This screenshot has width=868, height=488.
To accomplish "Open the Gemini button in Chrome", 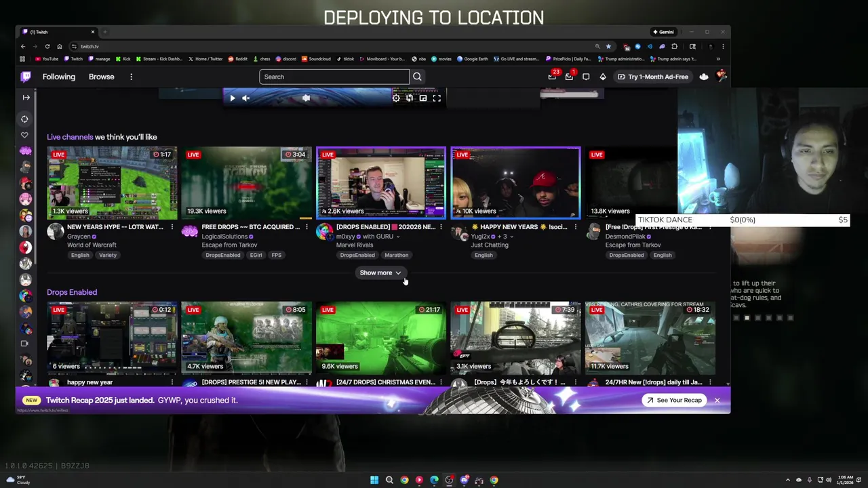I will click(x=663, y=32).
